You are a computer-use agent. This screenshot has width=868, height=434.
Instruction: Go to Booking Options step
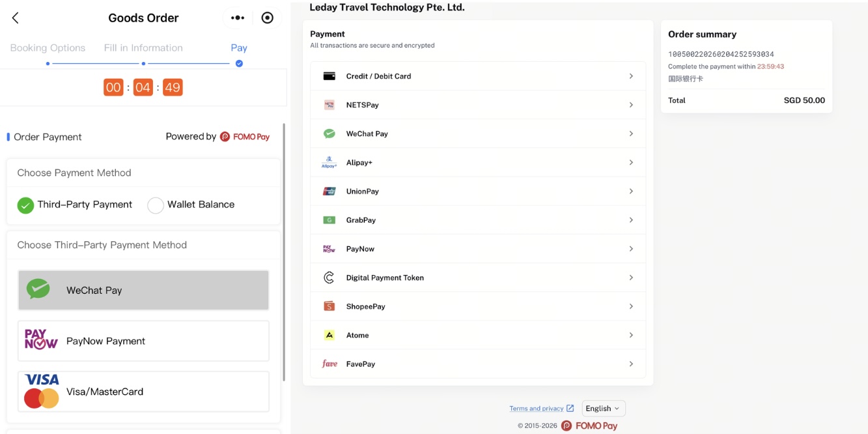coord(48,48)
